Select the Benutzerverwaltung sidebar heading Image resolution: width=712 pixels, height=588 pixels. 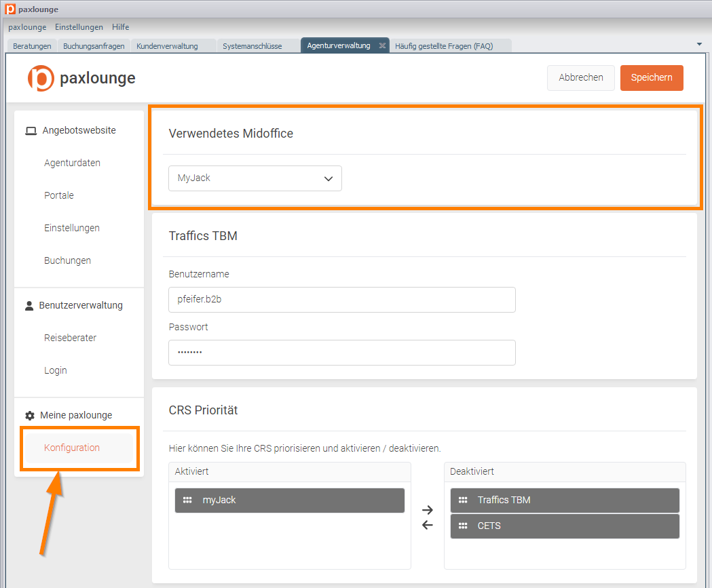coord(81,305)
